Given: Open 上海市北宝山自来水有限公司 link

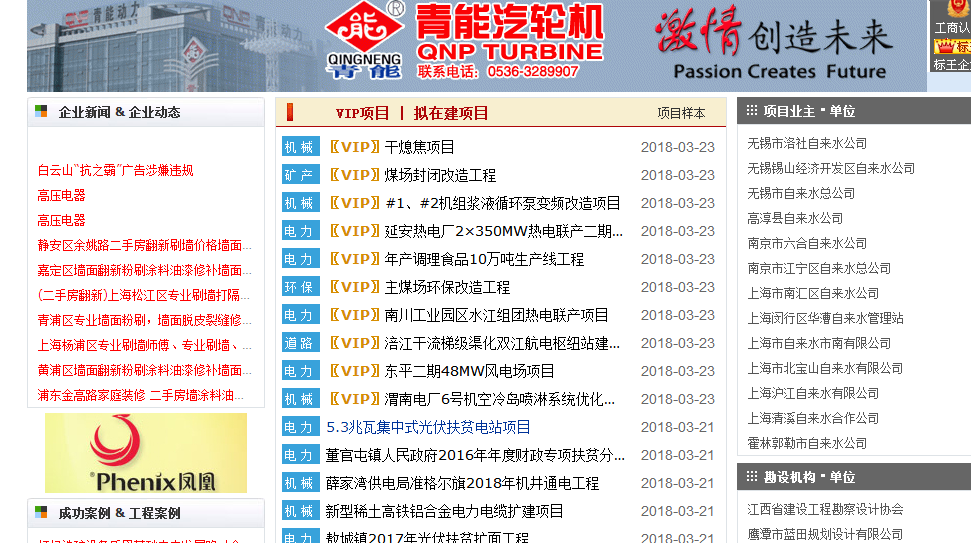Looking at the screenshot, I should pos(825,368).
